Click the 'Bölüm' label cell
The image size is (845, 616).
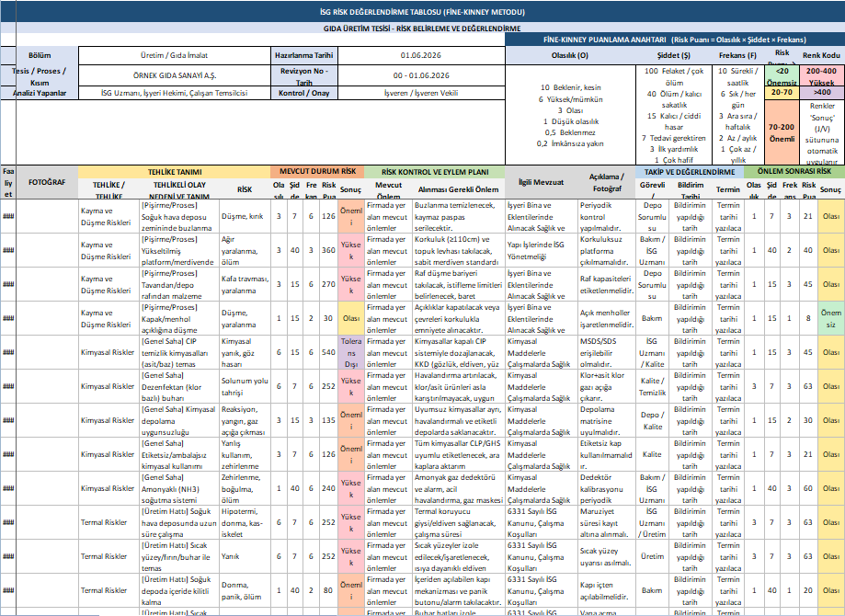coord(40,55)
